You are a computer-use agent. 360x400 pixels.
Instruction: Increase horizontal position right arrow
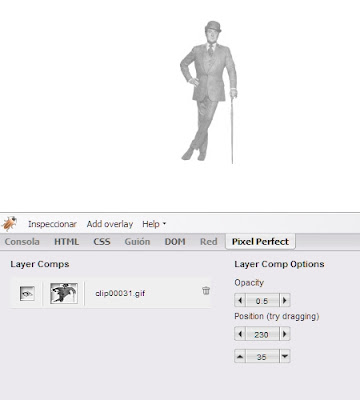pyautogui.click(x=284, y=334)
